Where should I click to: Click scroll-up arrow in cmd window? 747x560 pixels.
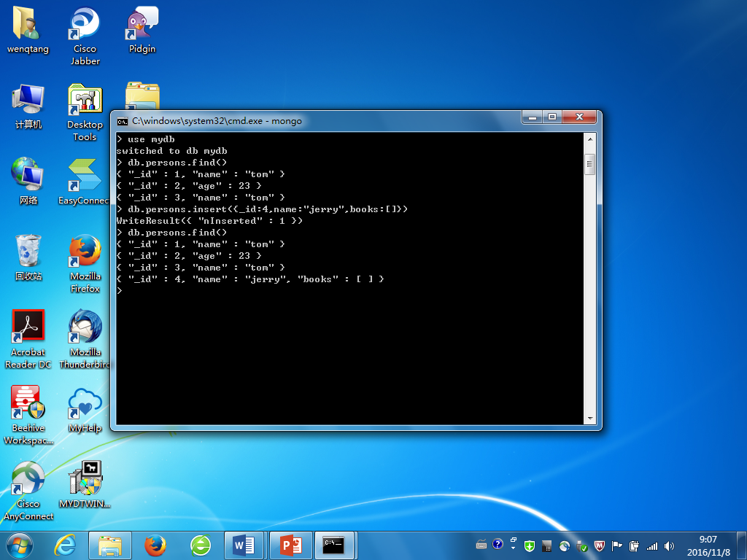[590, 139]
